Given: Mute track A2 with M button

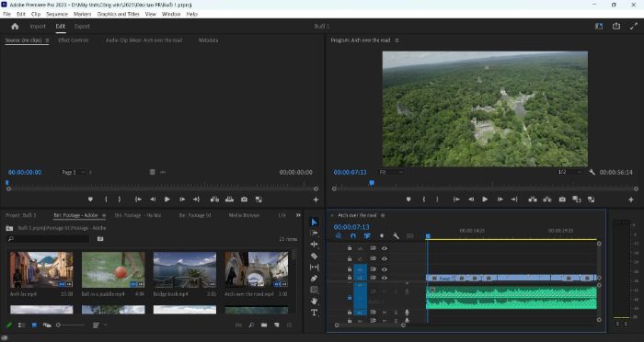Looking at the screenshot, I should point(385,313).
